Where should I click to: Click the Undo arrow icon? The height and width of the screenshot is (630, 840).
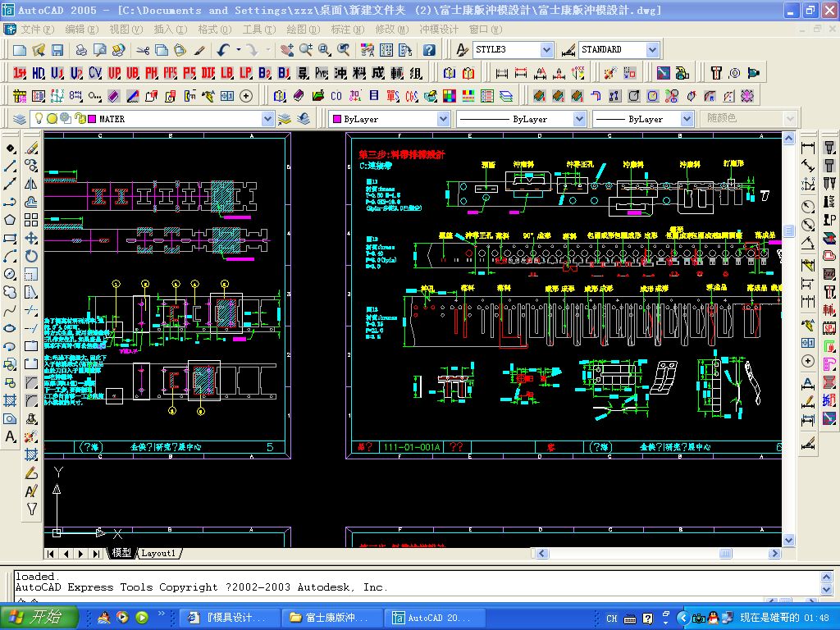tap(223, 50)
